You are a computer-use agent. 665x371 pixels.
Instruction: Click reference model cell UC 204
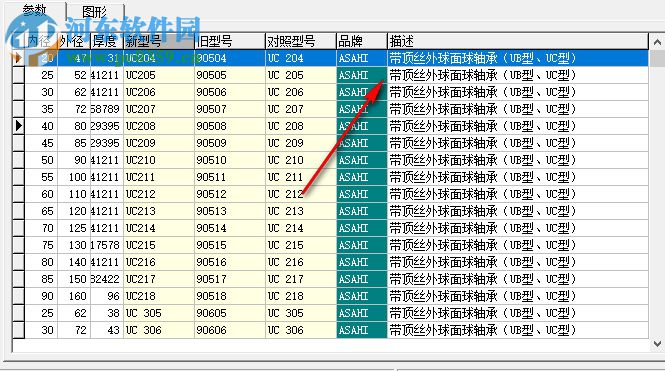click(x=301, y=58)
